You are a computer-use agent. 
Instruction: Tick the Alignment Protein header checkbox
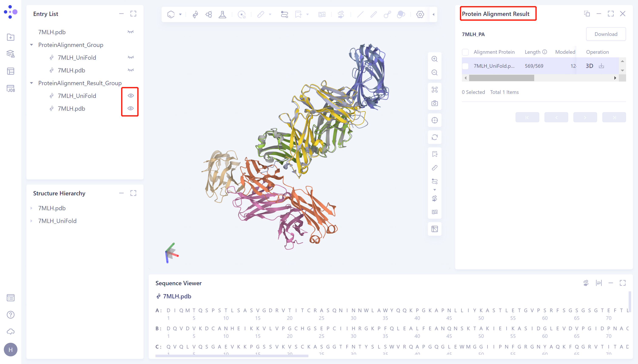click(465, 52)
